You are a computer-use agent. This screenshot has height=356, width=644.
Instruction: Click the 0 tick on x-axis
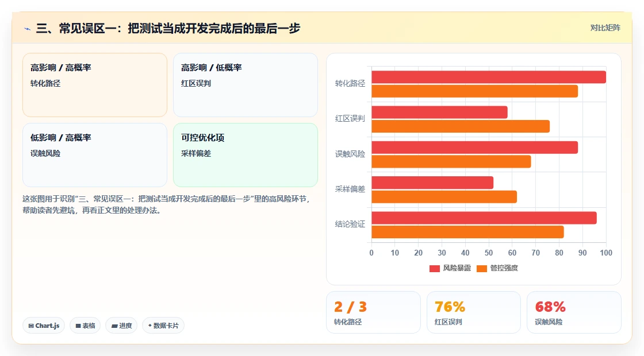click(x=371, y=253)
